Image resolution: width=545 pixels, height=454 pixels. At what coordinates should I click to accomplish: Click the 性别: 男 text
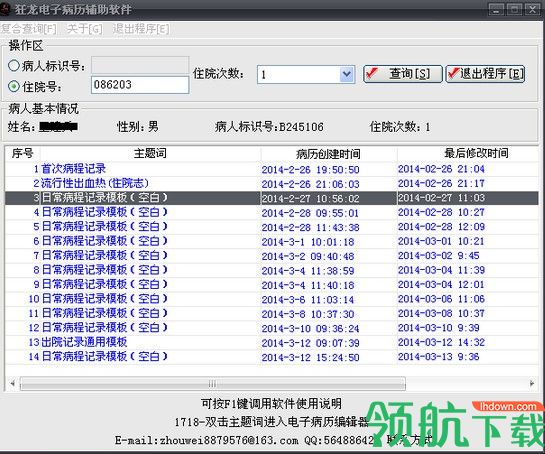pyautogui.click(x=138, y=127)
